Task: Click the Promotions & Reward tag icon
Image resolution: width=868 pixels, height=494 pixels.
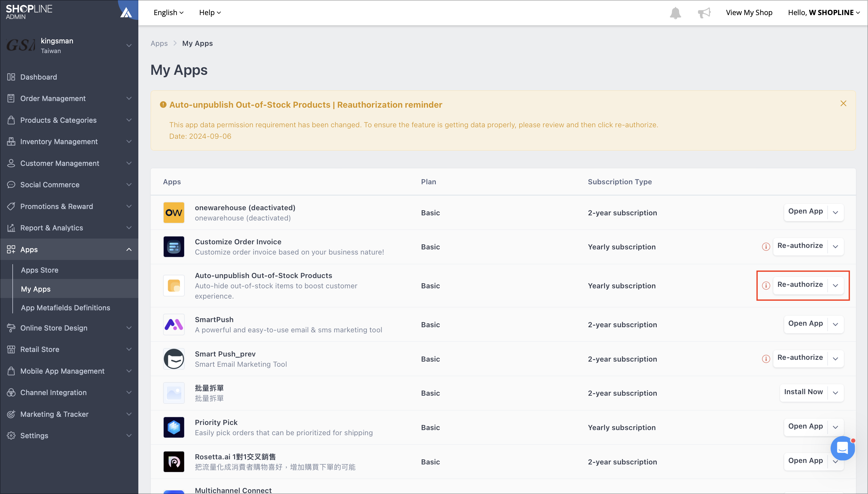Action: (11, 206)
